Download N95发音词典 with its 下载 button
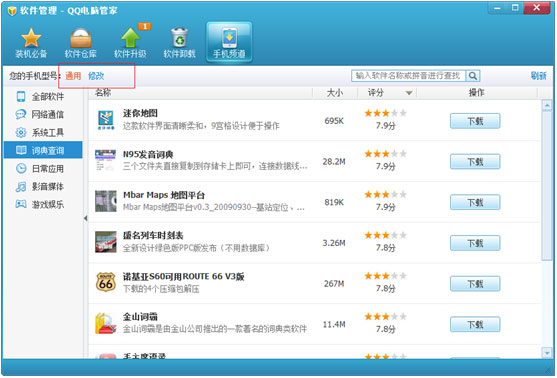This screenshot has width=557, height=378. (x=475, y=162)
